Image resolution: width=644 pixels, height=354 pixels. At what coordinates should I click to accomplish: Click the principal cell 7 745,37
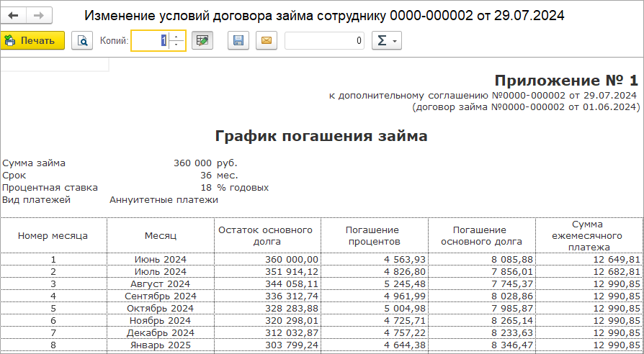482,284
